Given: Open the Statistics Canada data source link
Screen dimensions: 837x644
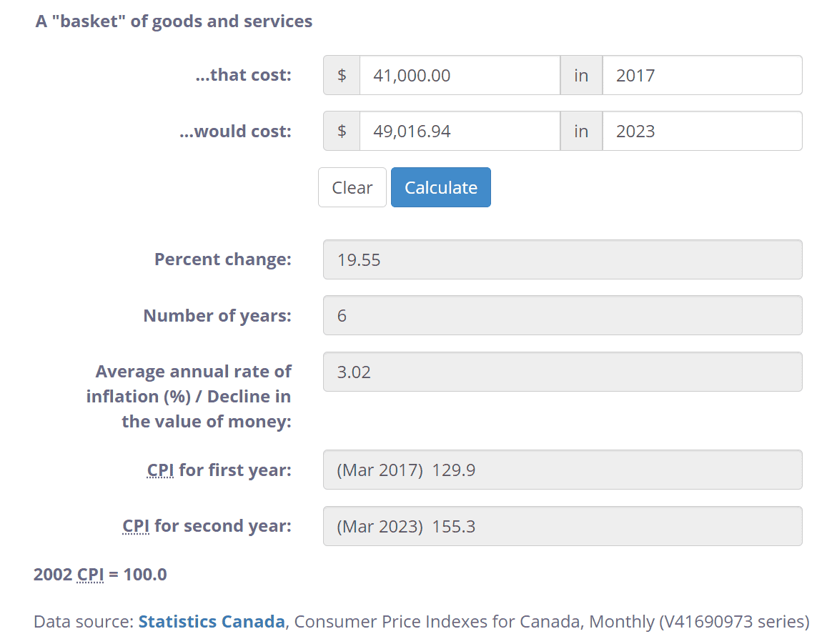Looking at the screenshot, I should tap(212, 622).
